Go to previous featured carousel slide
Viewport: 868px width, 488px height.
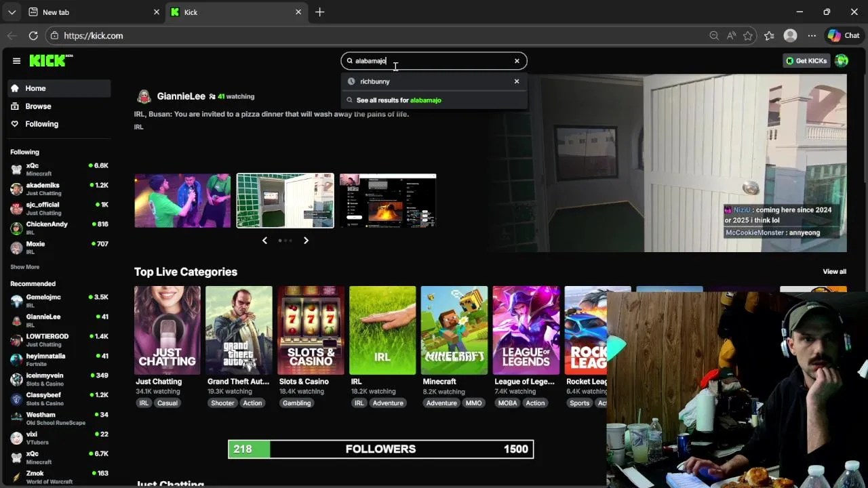click(264, 241)
